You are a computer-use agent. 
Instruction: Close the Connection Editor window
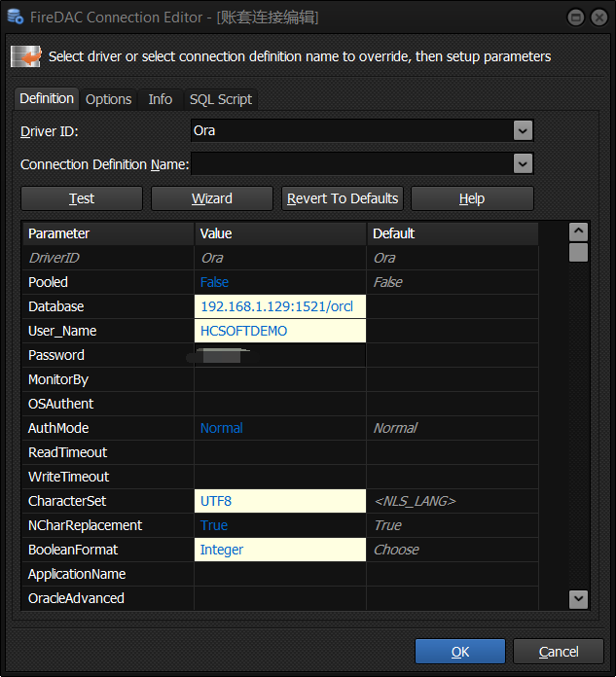point(599,18)
